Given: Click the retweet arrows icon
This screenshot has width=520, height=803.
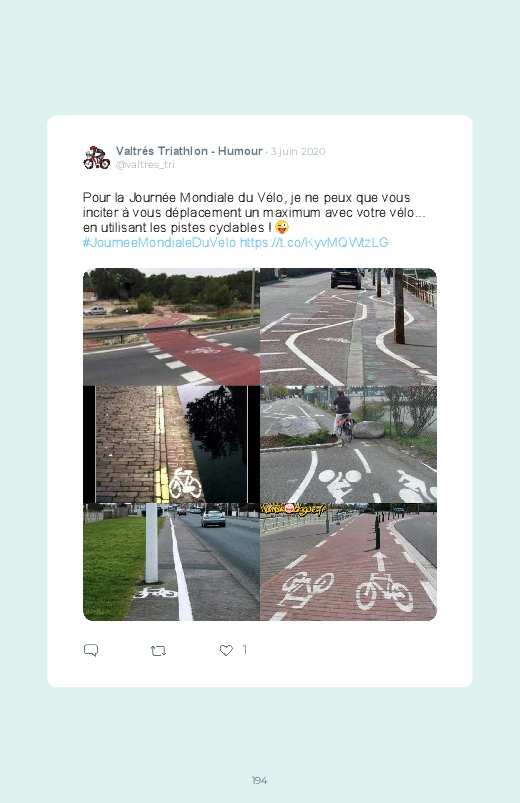Looking at the screenshot, I should point(158,651).
